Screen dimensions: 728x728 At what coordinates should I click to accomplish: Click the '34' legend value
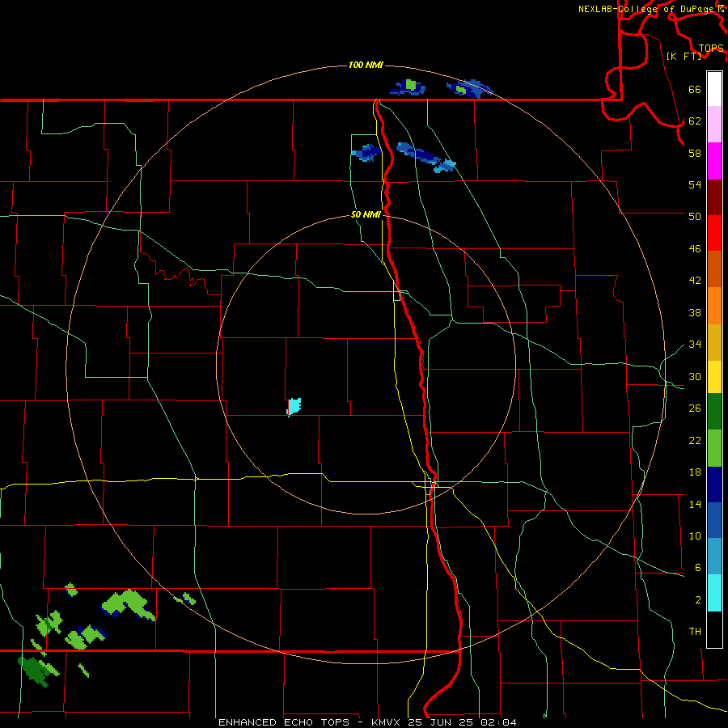coord(695,345)
